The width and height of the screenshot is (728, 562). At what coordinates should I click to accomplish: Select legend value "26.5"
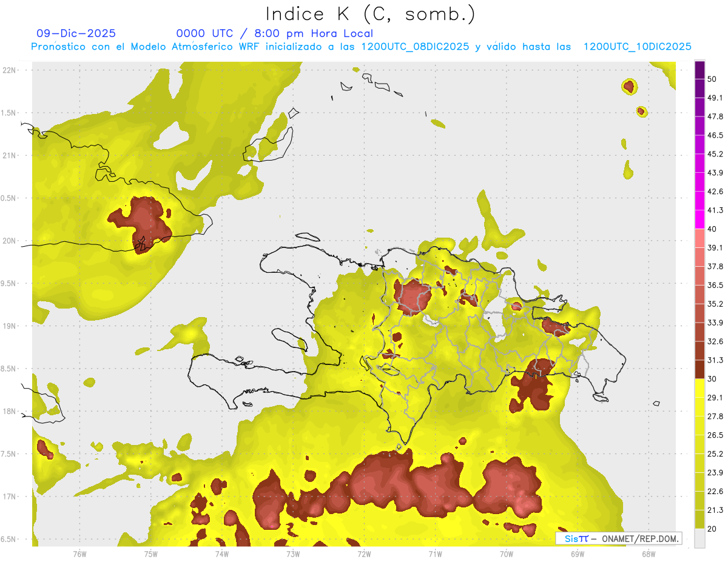coord(715,435)
